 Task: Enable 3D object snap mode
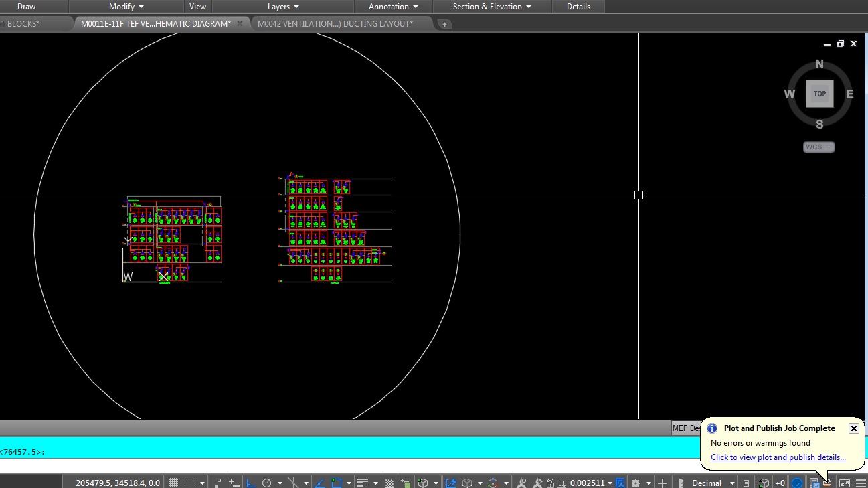click(423, 482)
